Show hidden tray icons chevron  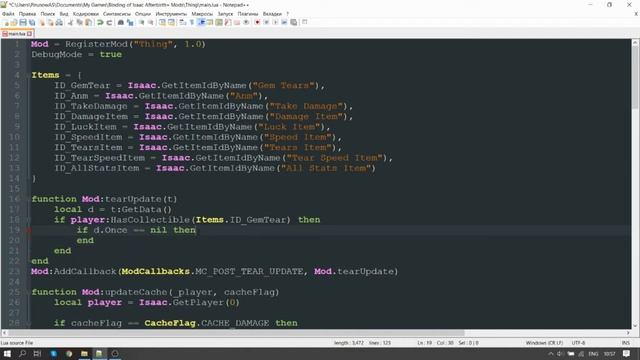[551, 353]
